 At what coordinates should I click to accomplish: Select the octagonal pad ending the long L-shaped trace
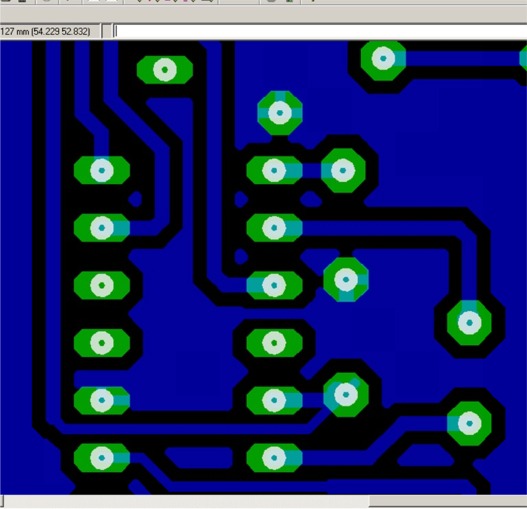469,323
